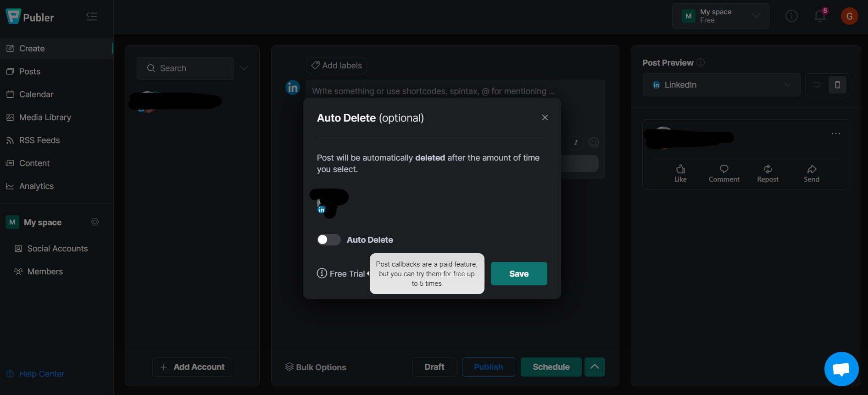868x395 pixels.
Task: Open the LinkedIn preview network dropdown
Action: (721, 85)
